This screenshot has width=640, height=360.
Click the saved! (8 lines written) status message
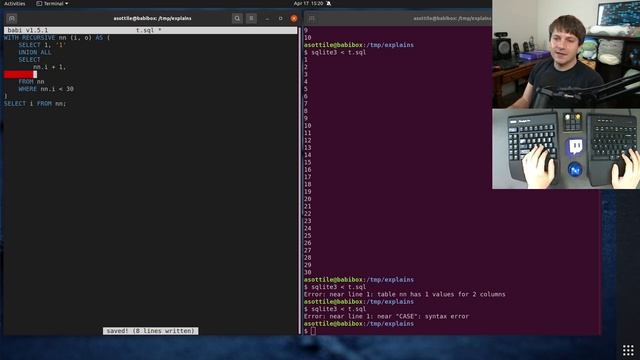[x=151, y=331]
